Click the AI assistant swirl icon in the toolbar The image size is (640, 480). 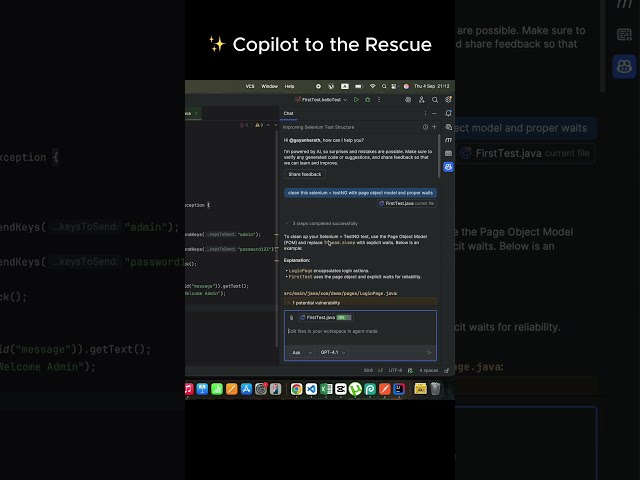pyautogui.click(x=408, y=100)
